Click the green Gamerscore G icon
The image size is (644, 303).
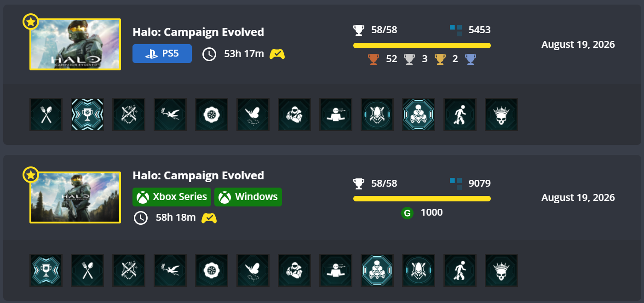click(x=407, y=213)
